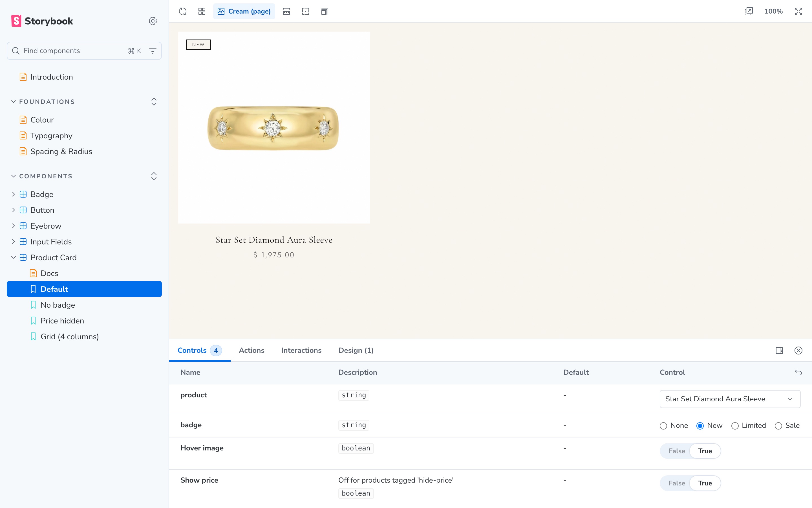Click the viewport stacked-frames icon
Image resolution: width=812 pixels, height=508 pixels.
point(325,11)
